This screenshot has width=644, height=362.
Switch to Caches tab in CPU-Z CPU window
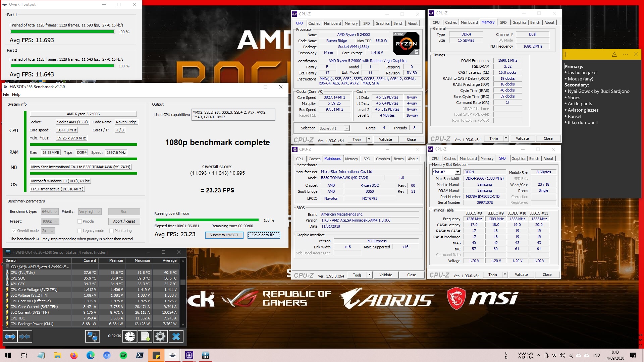[314, 23]
